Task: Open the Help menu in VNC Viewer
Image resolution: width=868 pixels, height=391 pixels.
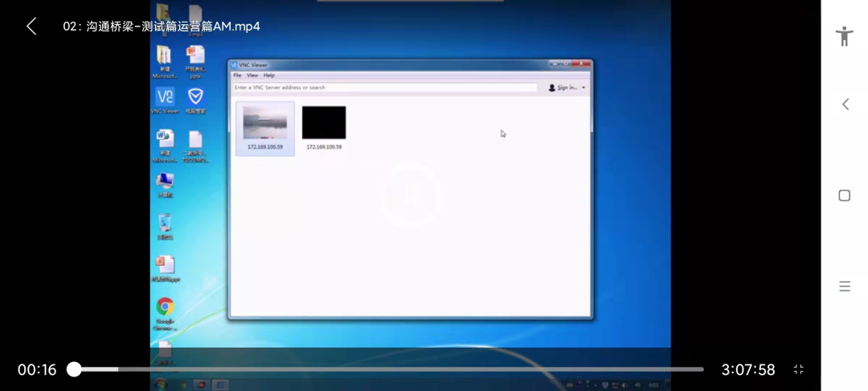Action: pyautogui.click(x=268, y=76)
